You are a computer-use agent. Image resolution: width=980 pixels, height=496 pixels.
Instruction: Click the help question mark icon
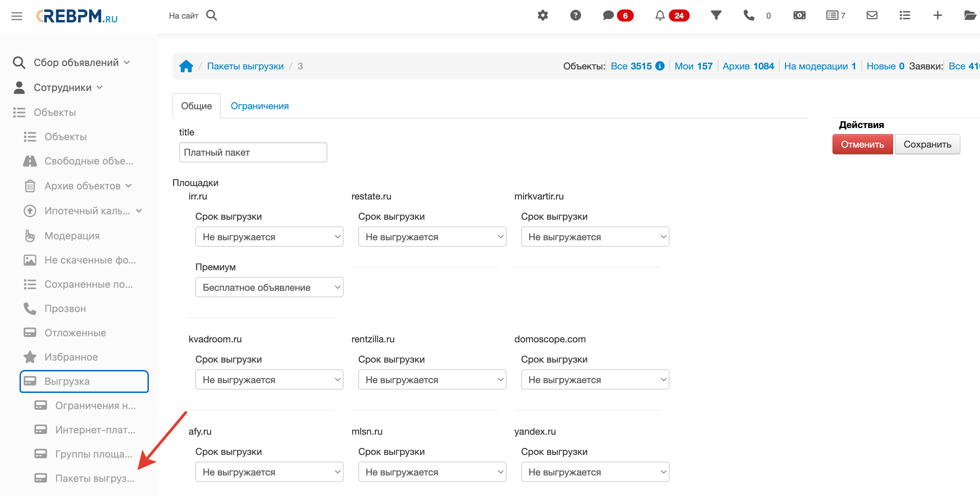(x=576, y=15)
